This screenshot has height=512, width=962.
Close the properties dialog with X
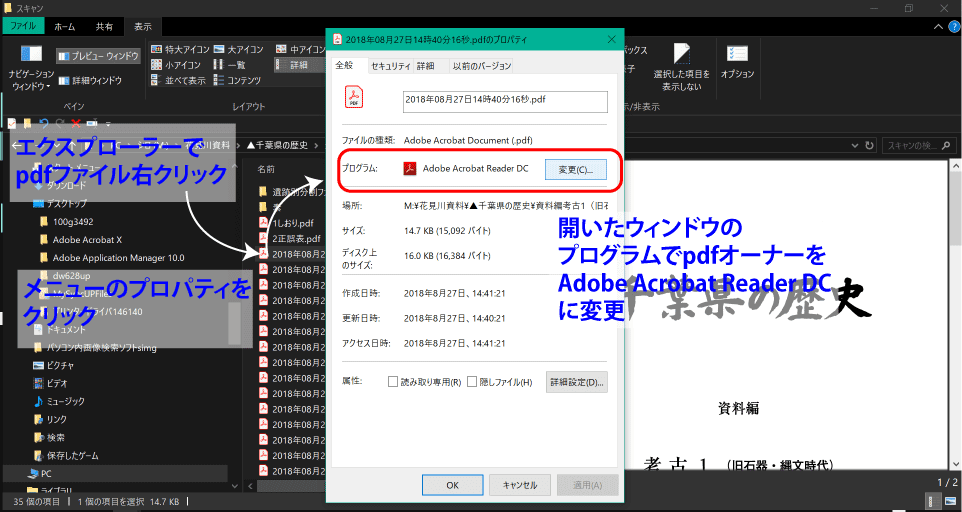(612, 39)
